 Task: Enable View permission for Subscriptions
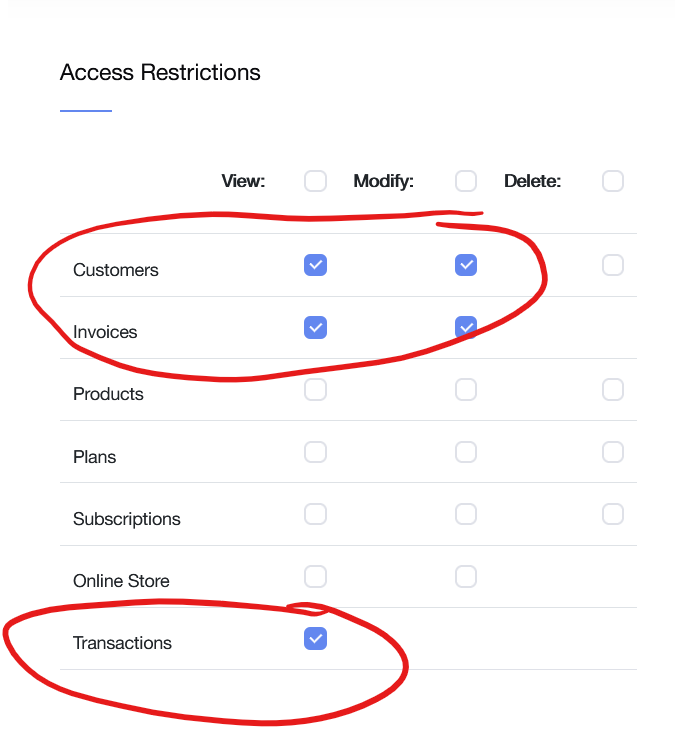click(x=315, y=514)
